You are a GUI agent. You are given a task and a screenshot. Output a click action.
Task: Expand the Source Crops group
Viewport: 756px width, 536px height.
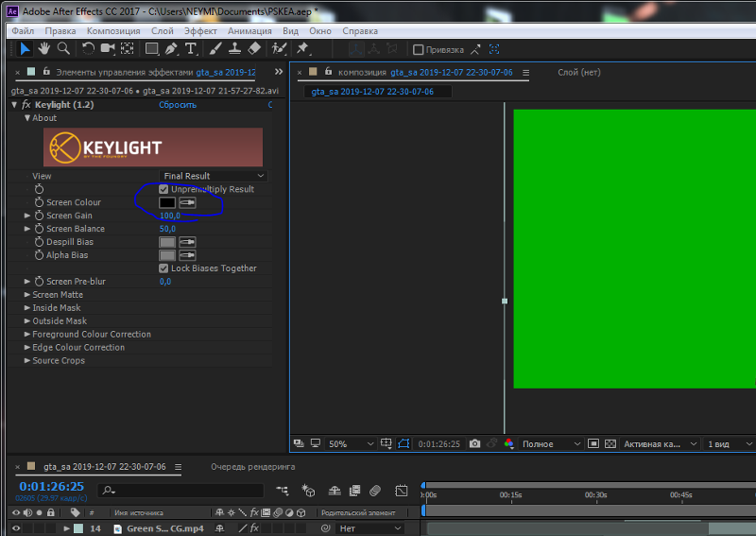click(27, 360)
